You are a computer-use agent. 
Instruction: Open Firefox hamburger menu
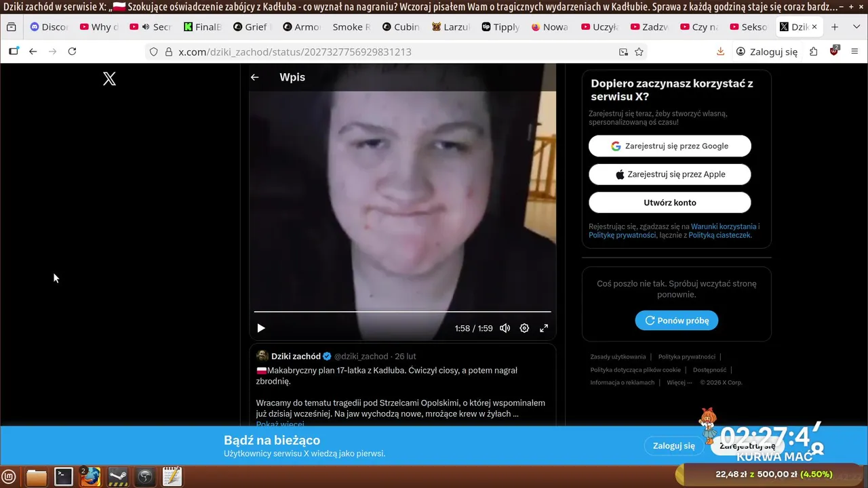coord(854,52)
